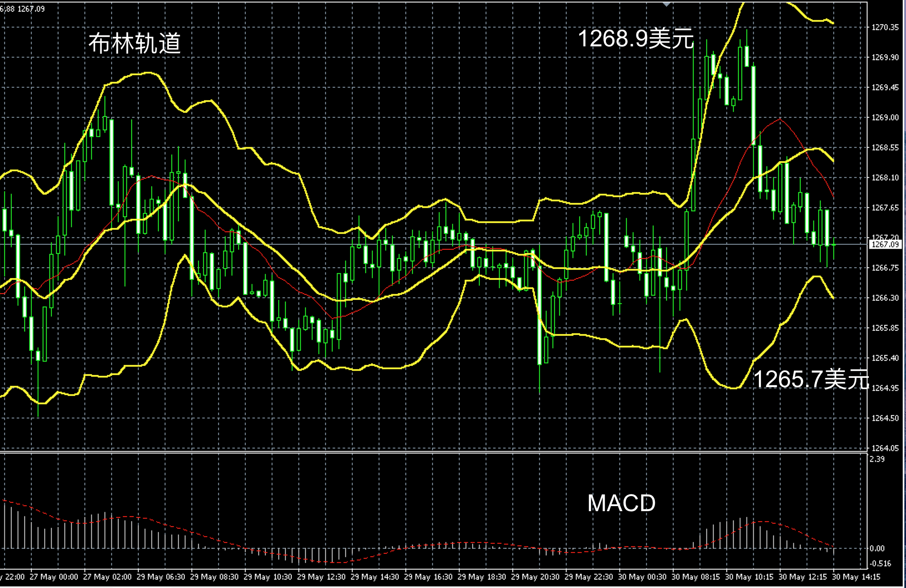Click the 1270.35 price scale label
Viewport: 906px width, 588px height.
[x=885, y=27]
